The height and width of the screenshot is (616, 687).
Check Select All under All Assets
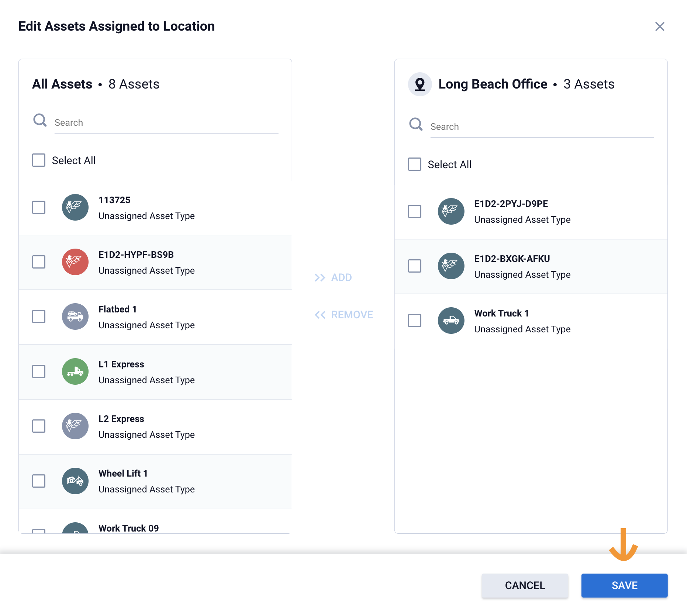coord(39,160)
